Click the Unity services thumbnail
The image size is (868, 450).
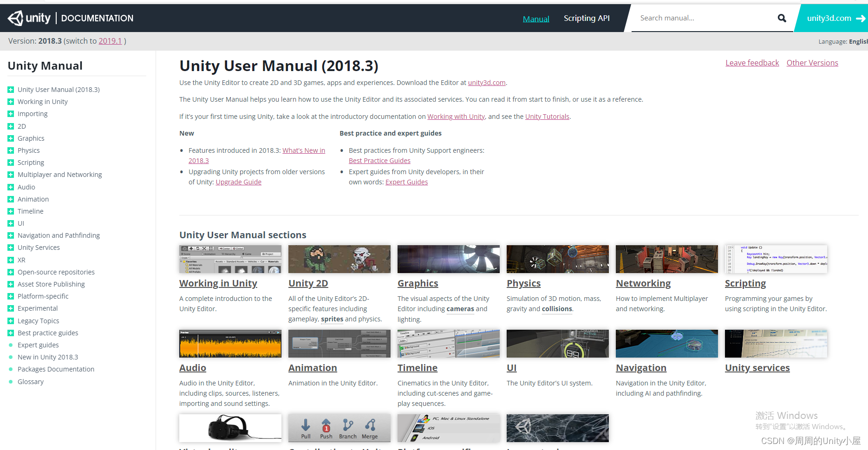tap(776, 344)
